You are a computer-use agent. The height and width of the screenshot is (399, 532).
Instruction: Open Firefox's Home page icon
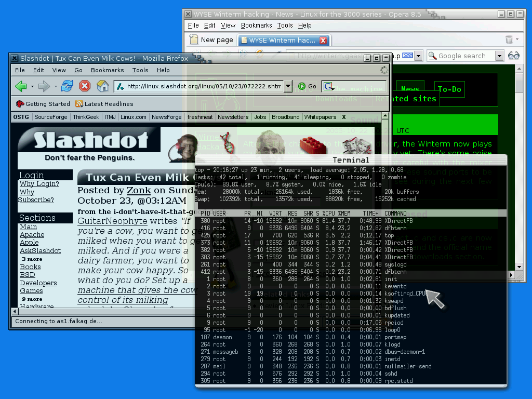coord(102,86)
